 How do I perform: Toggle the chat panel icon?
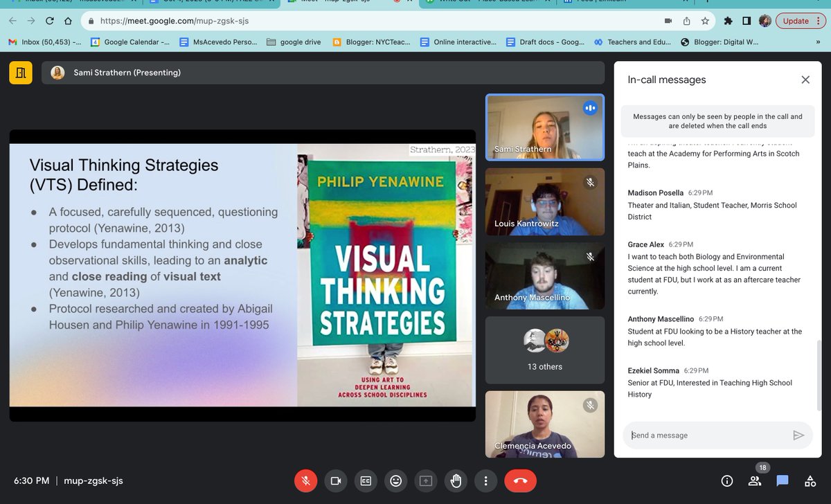point(783,480)
